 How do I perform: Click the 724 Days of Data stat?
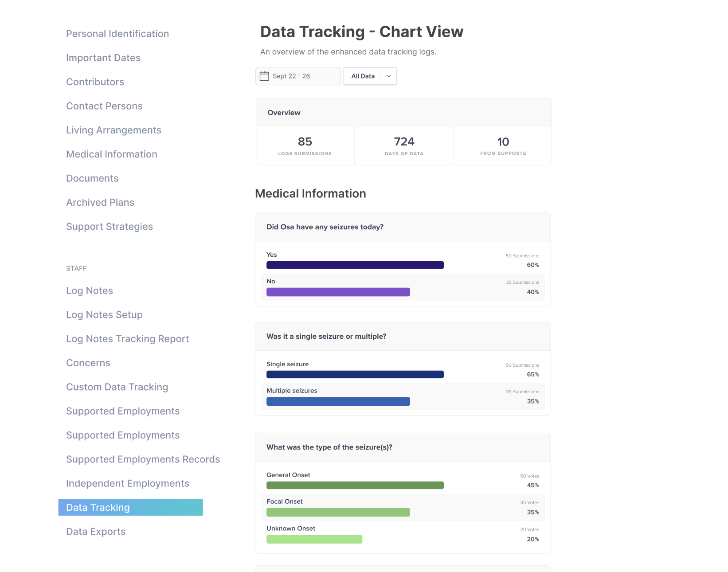404,146
